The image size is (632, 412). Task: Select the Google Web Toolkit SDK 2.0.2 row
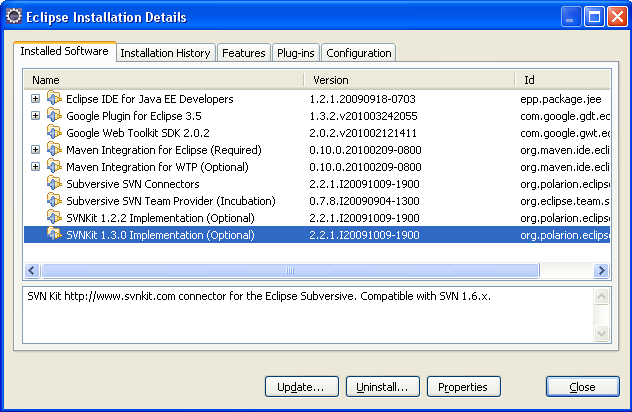(317, 133)
